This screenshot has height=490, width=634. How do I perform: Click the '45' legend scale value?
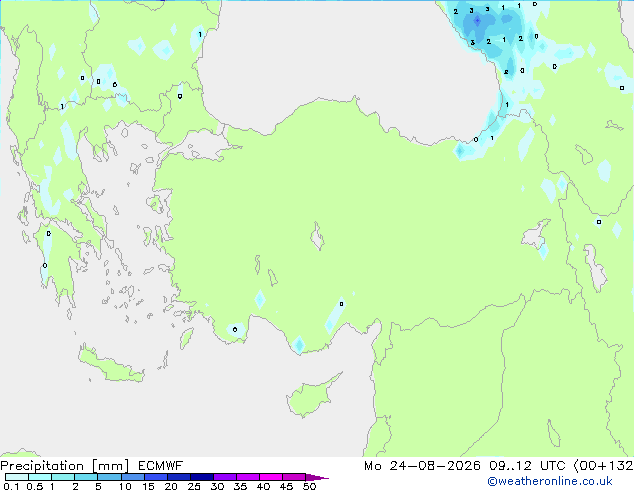tap(286, 486)
